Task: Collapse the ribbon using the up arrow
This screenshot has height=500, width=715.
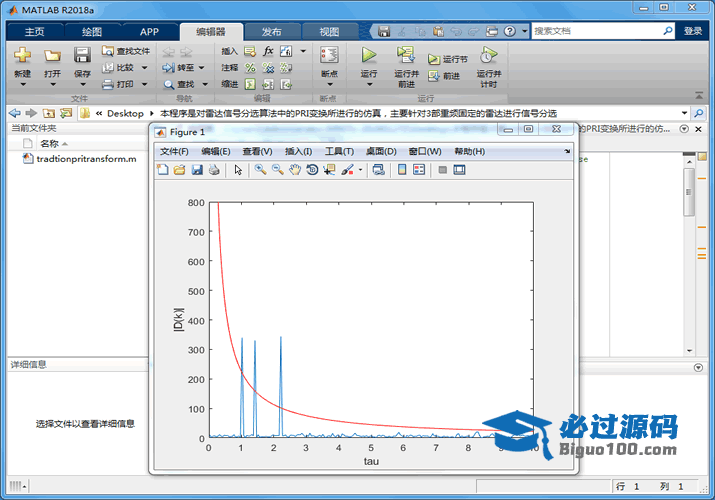Action: [x=699, y=95]
